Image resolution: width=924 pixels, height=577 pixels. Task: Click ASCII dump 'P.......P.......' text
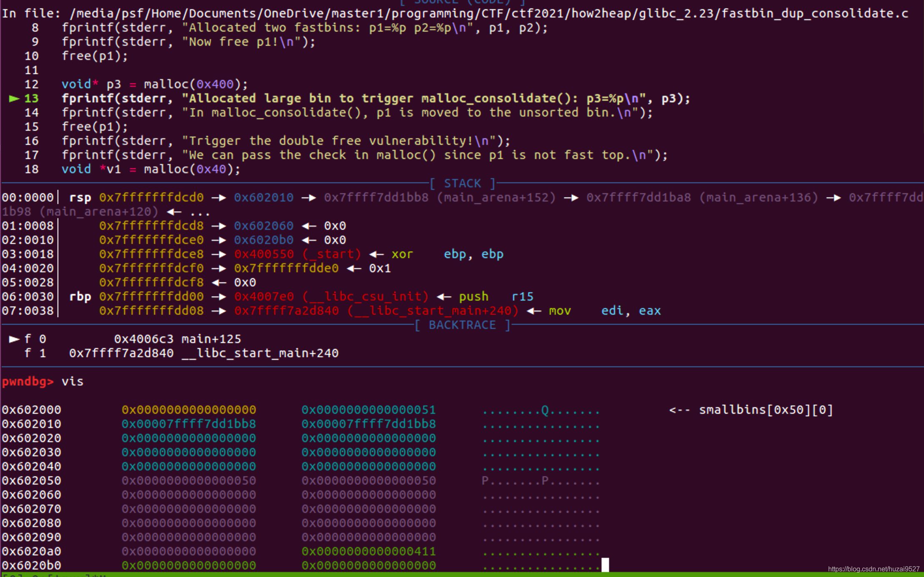coord(541,481)
